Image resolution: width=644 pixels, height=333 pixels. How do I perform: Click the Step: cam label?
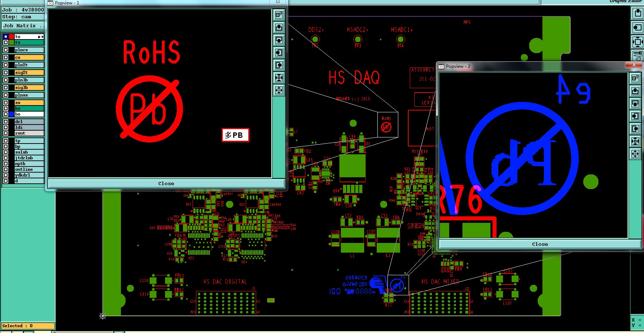pyautogui.click(x=17, y=17)
